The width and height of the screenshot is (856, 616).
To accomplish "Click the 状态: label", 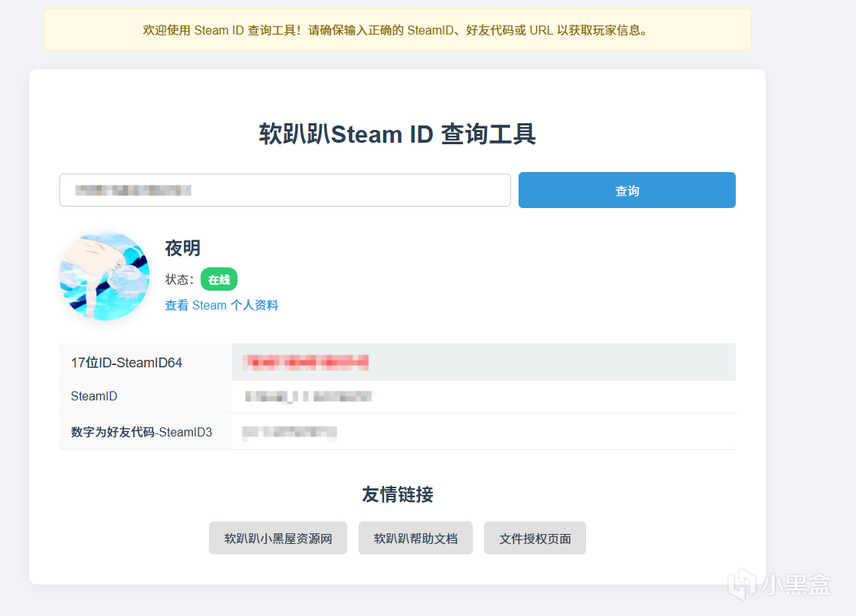I will [x=180, y=279].
